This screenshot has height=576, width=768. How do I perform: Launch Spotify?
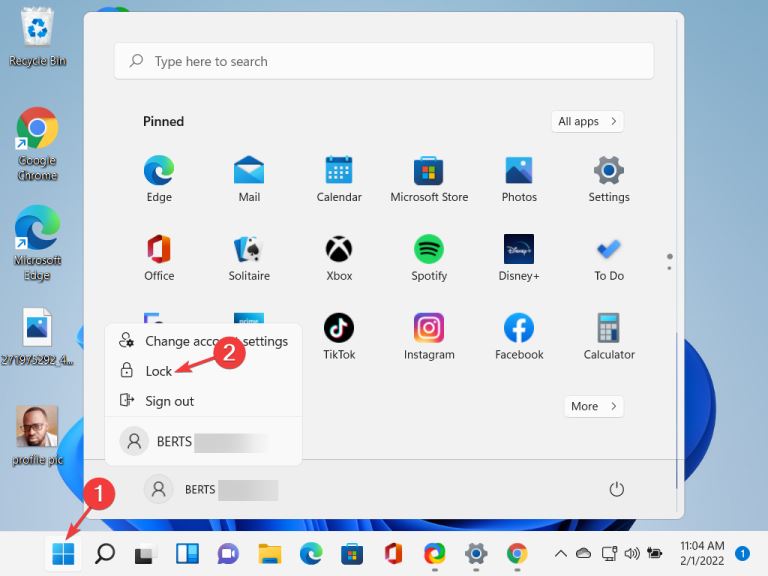pos(429,257)
